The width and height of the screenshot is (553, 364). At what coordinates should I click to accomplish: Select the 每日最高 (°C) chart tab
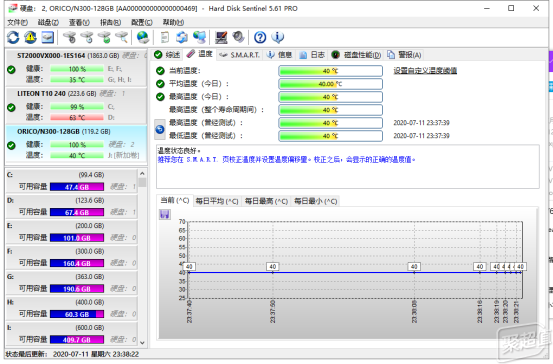[266, 201]
